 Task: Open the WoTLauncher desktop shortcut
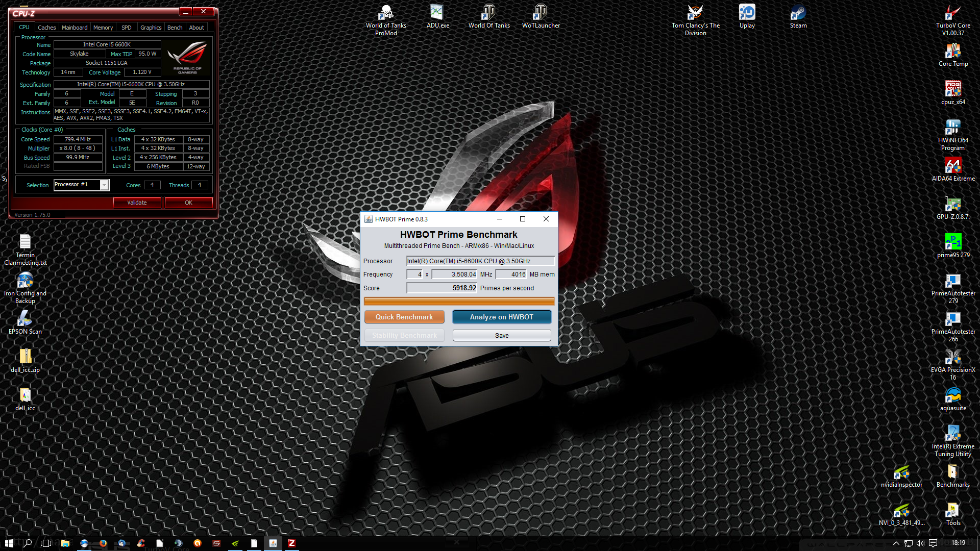pyautogui.click(x=541, y=16)
